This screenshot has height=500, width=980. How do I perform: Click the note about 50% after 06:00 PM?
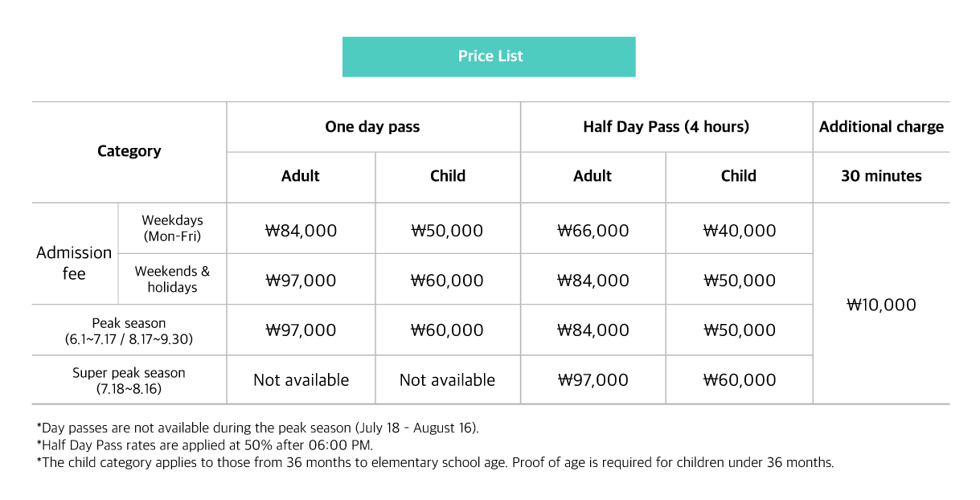coord(205,445)
